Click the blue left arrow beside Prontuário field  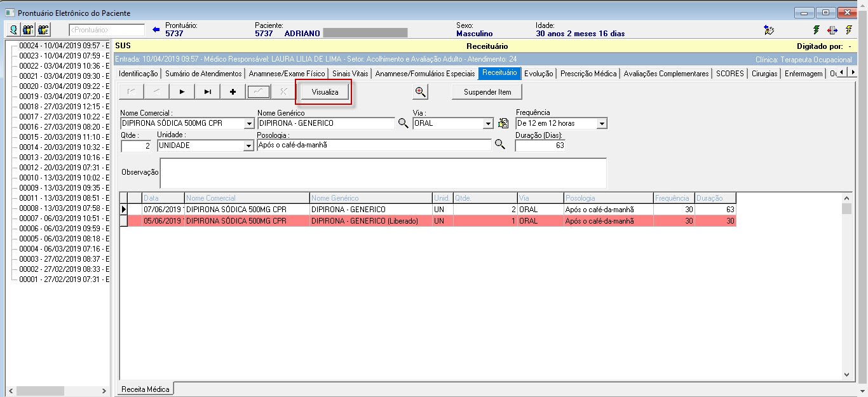pos(156,29)
